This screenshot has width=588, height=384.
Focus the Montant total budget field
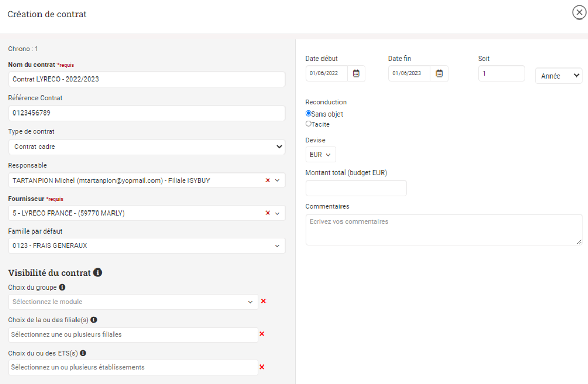click(x=356, y=188)
